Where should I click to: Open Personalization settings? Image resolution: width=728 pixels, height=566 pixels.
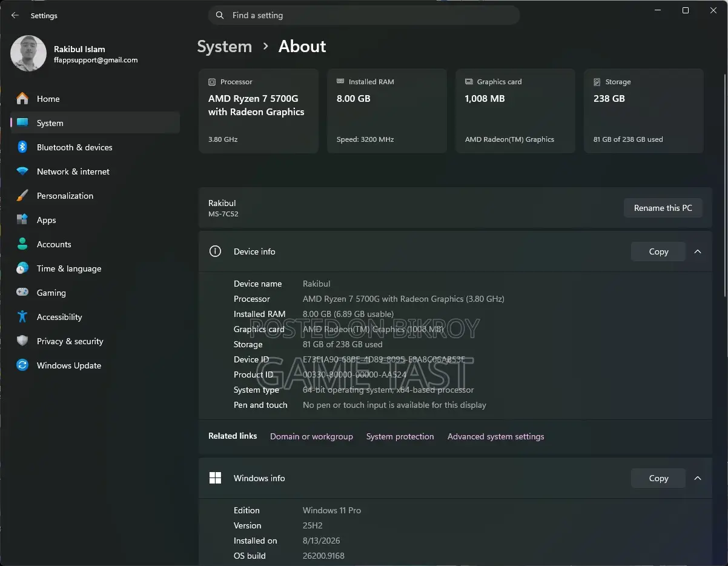pyautogui.click(x=95, y=196)
